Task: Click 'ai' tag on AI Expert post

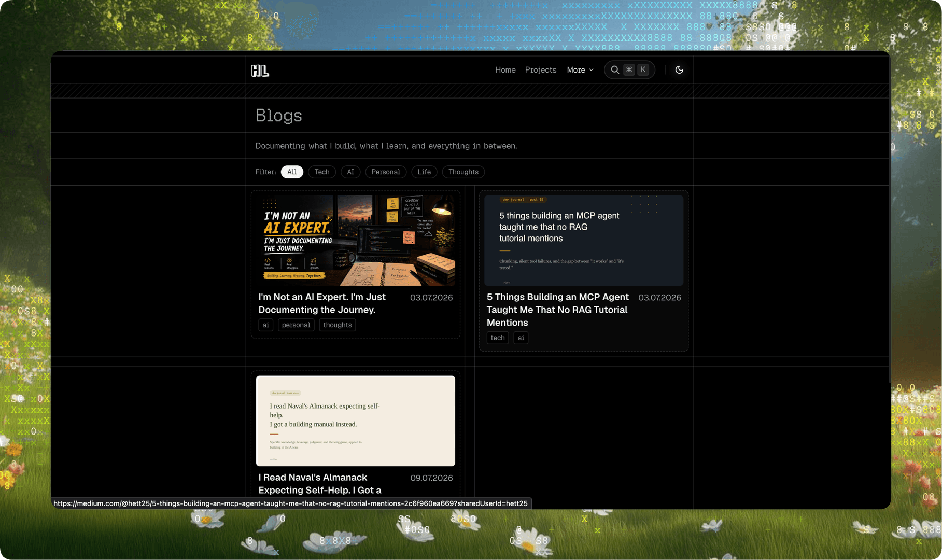Action: 266,325
